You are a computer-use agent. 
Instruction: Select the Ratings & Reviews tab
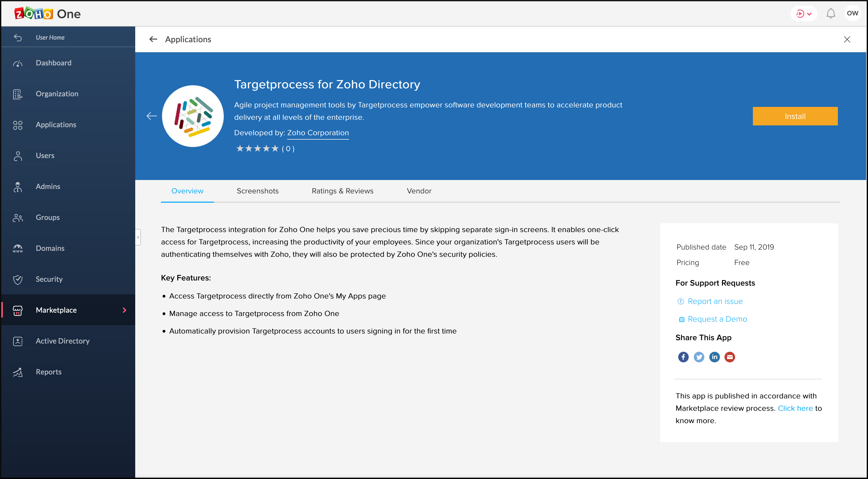click(343, 191)
